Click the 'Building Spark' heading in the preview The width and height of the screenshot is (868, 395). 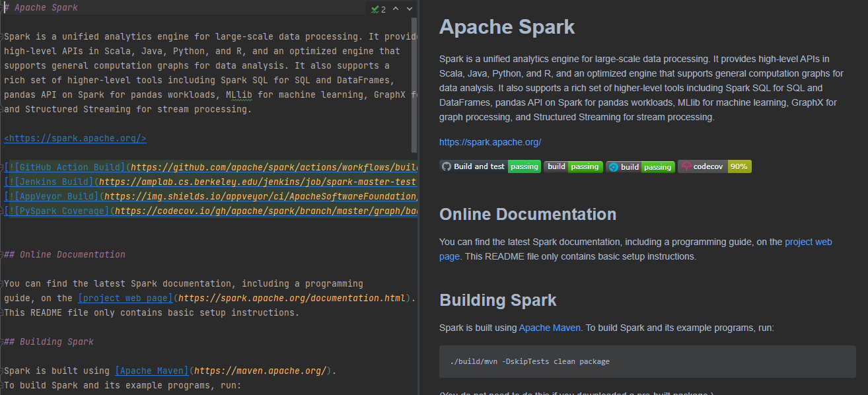click(x=498, y=300)
